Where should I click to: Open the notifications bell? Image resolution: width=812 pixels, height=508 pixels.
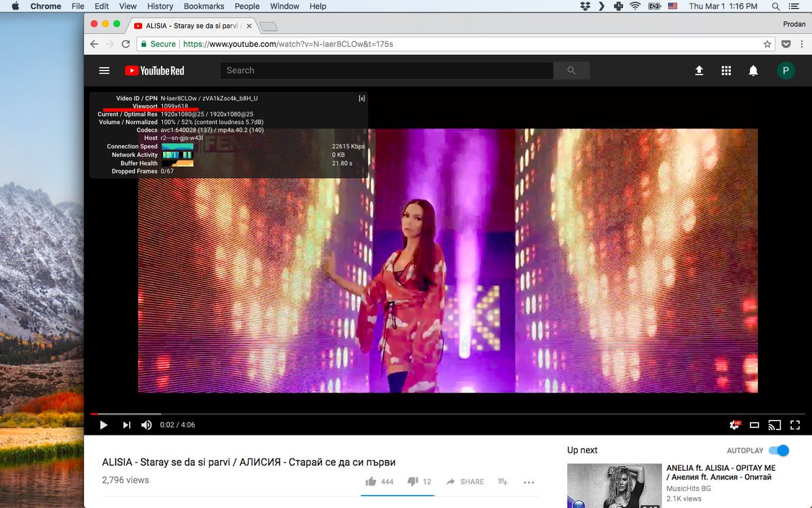click(x=753, y=70)
